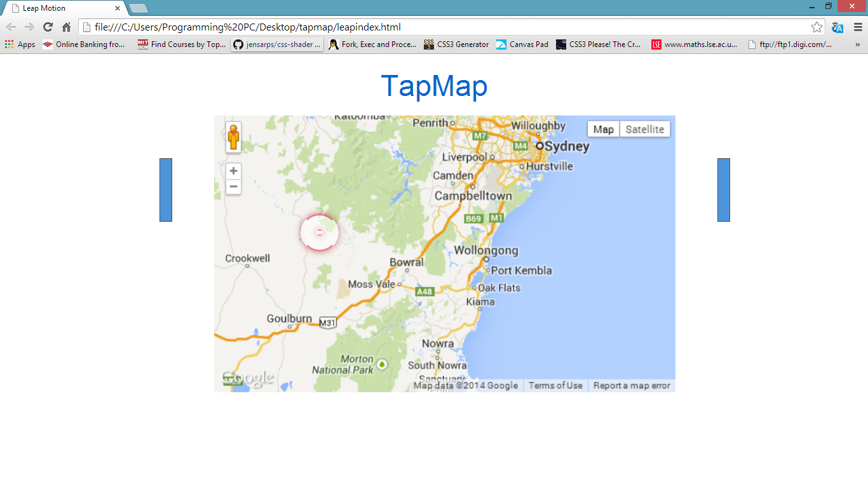Screen dimensions: 868x488
Task: Click the M4 road shield
Action: pos(520,146)
